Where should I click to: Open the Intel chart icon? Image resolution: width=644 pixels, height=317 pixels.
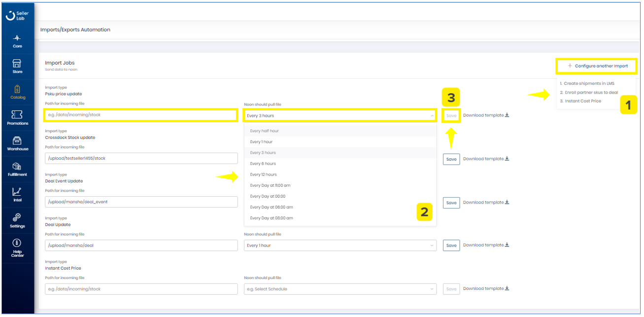[x=17, y=194]
